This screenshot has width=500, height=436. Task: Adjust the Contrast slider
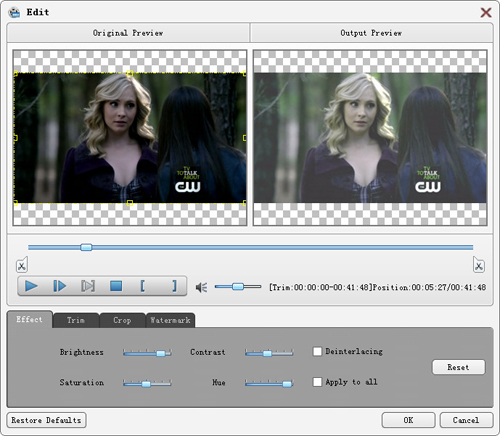[269, 353]
